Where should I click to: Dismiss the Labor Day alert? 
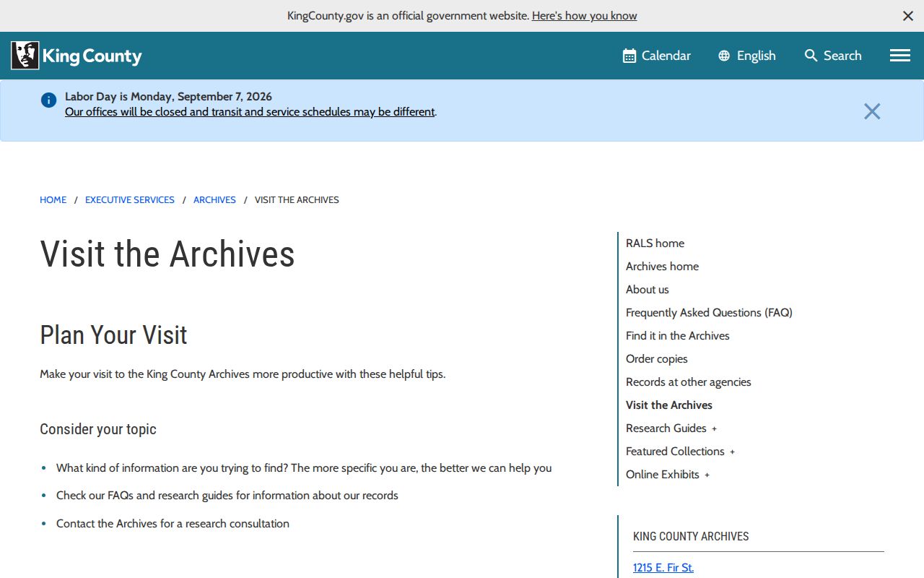pos(872,111)
